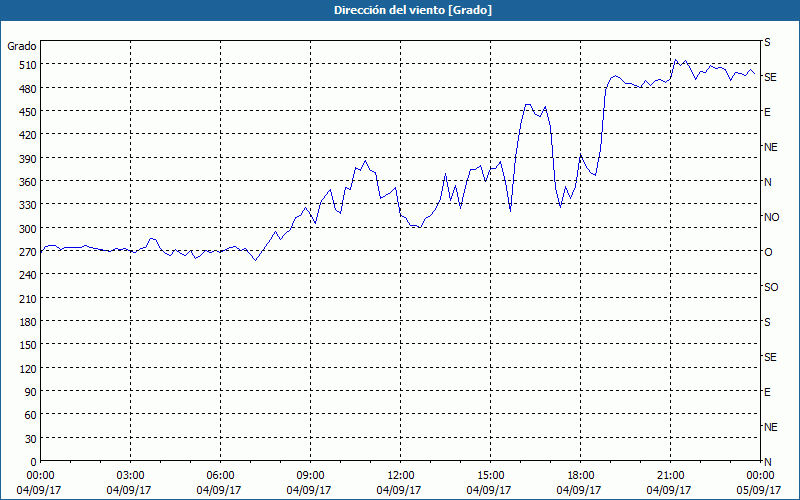Click the 120 degree axis label
The width and height of the screenshot is (800, 500).
pyautogui.click(x=29, y=369)
